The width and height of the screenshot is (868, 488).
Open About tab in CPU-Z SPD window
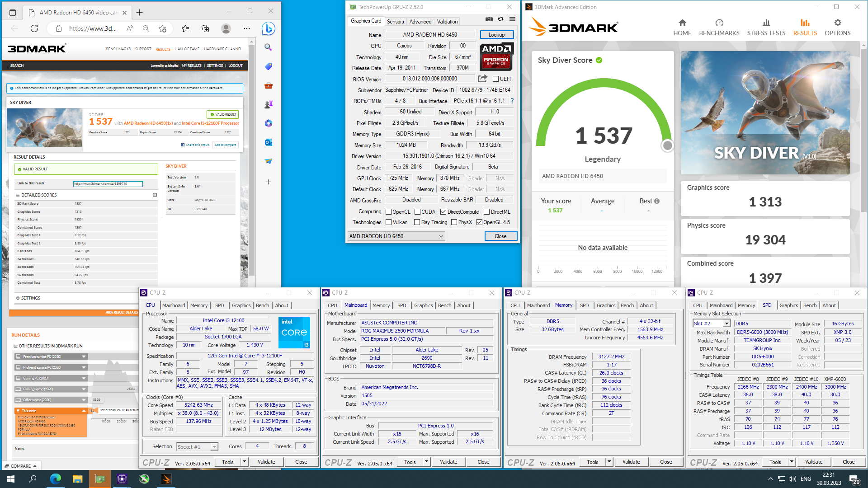[x=829, y=305]
